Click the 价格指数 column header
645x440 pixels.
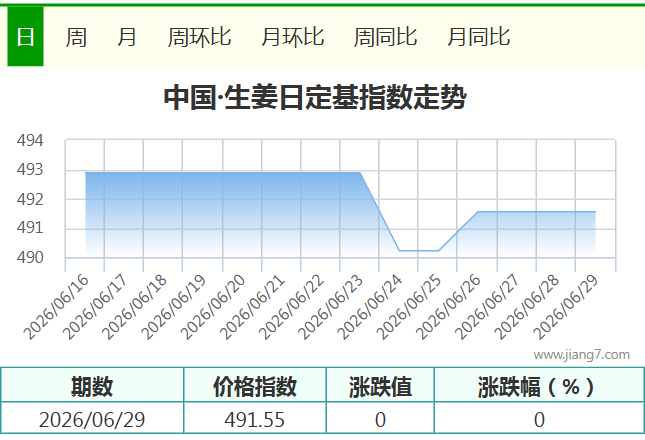click(x=255, y=386)
